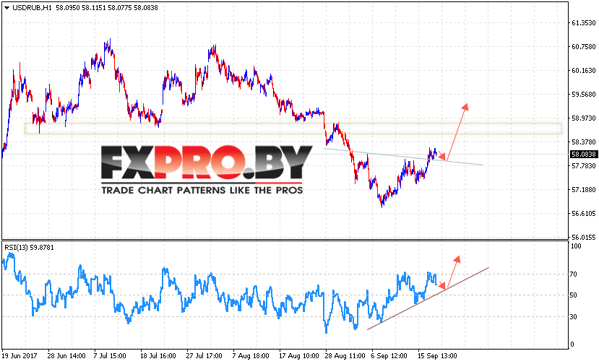
Task: Select price scale value 58.9730
Action: [583, 118]
